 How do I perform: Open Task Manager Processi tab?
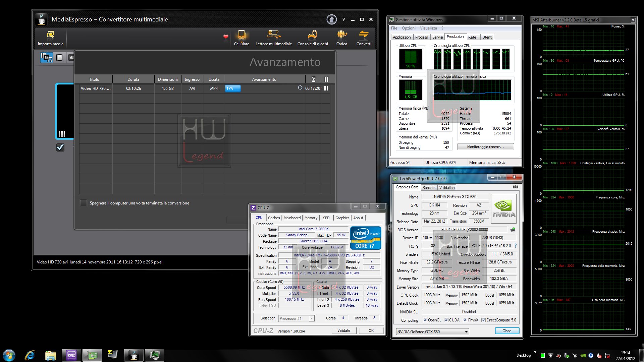(x=422, y=37)
